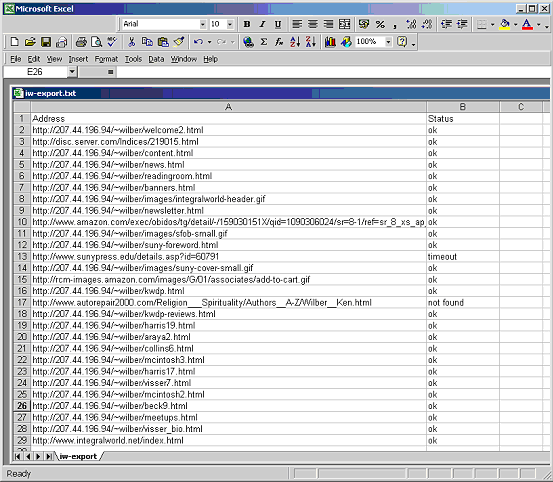
Task: Open the Print Preview tool
Action: coord(96,42)
